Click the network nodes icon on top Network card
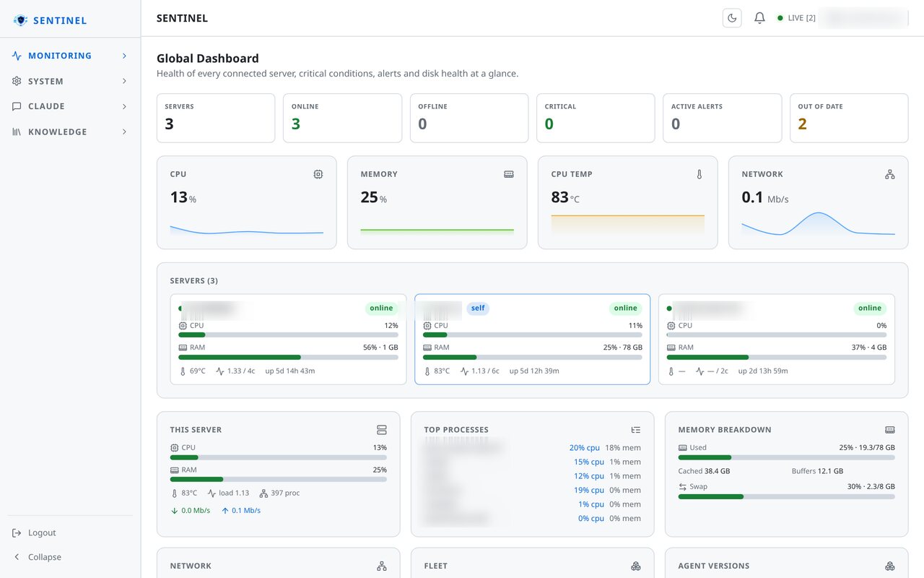Image resolution: width=924 pixels, height=578 pixels. (890, 174)
